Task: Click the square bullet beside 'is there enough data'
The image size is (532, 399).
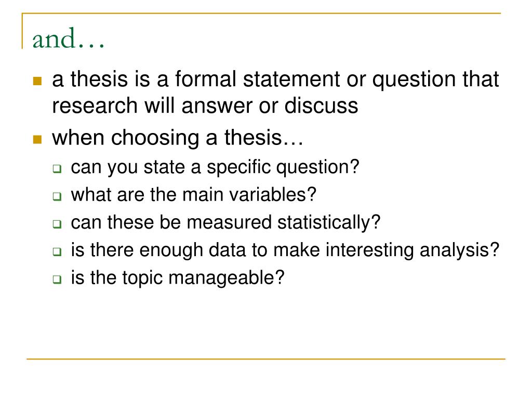Action: [57, 252]
